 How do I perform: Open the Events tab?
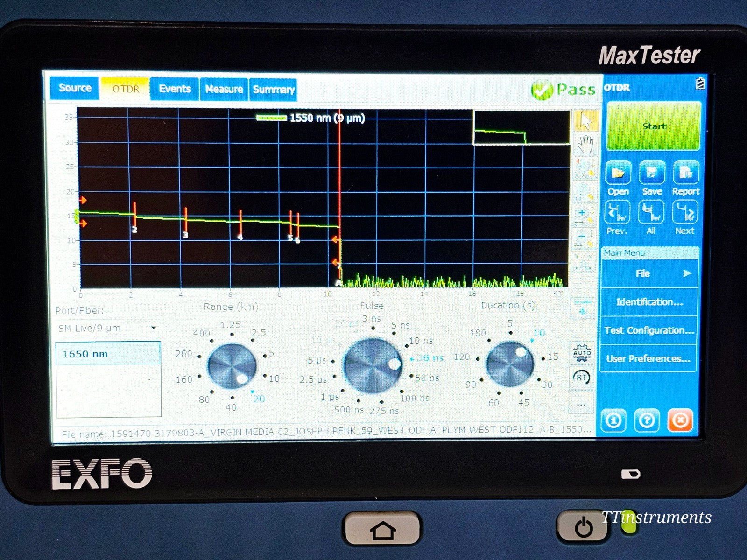(x=175, y=89)
